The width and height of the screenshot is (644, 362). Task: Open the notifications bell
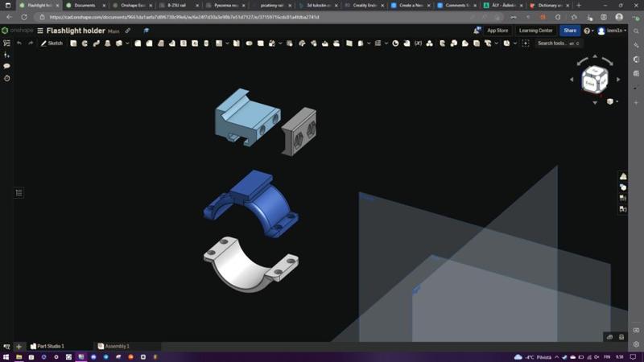pos(477,31)
